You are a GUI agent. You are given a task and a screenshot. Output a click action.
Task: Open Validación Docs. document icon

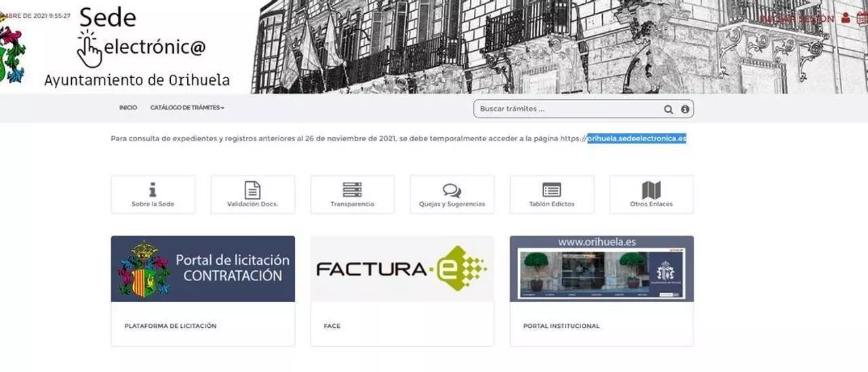252,190
